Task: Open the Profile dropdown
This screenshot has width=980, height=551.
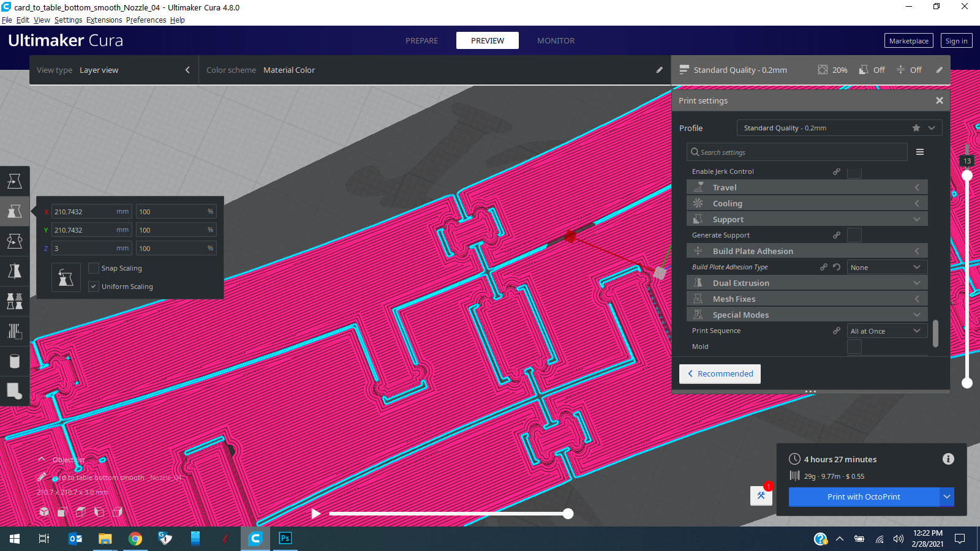Action: point(839,128)
